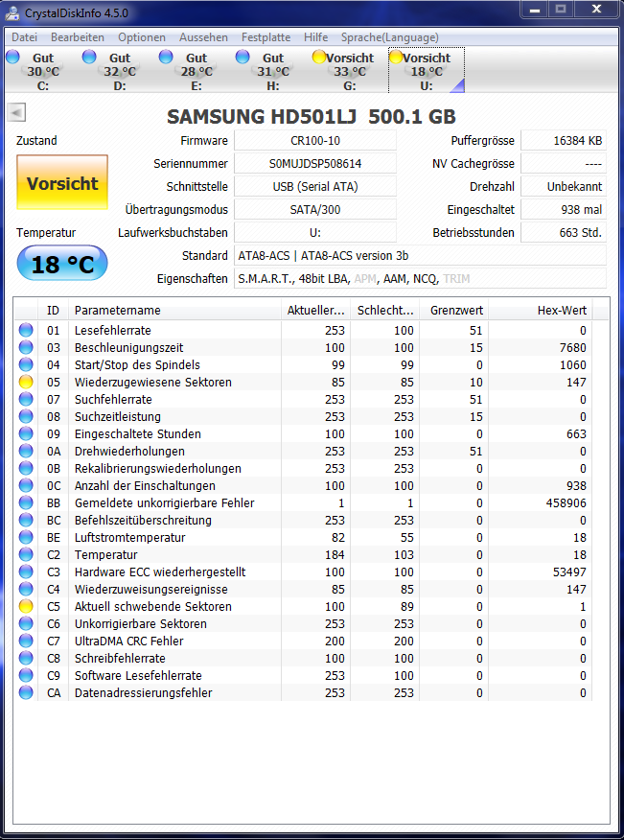This screenshot has height=840, width=624.
Task: Click hex value 53497 in row C3
Action: pyautogui.click(x=569, y=572)
